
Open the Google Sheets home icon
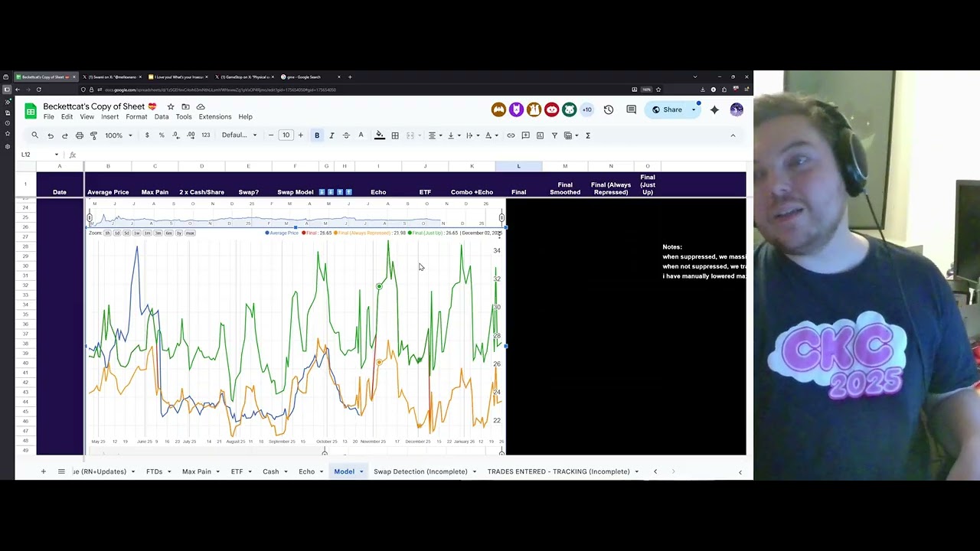pyautogui.click(x=31, y=111)
